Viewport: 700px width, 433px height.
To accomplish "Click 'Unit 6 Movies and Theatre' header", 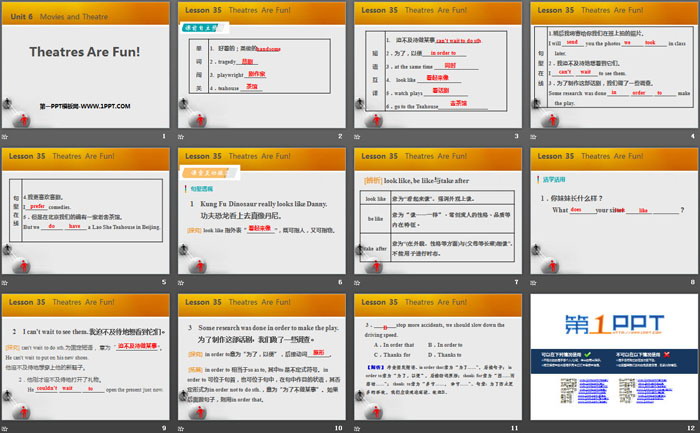I will [x=50, y=15].
